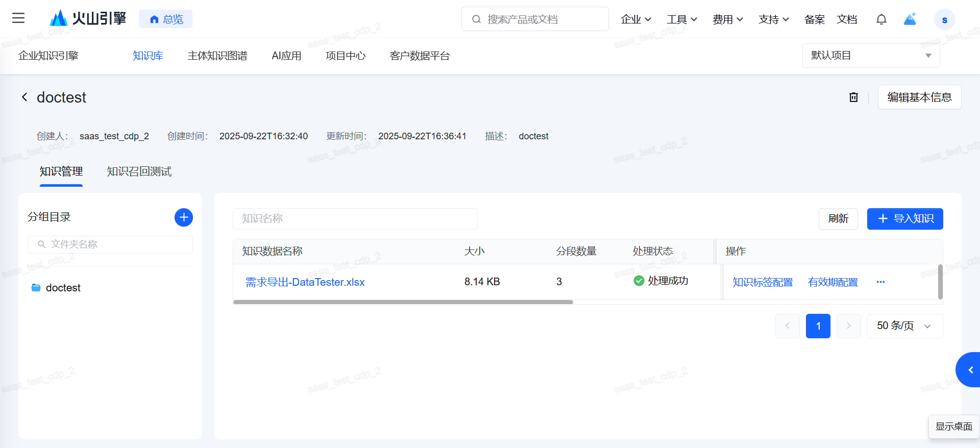Click the delete trash icon for doctest

click(x=853, y=97)
